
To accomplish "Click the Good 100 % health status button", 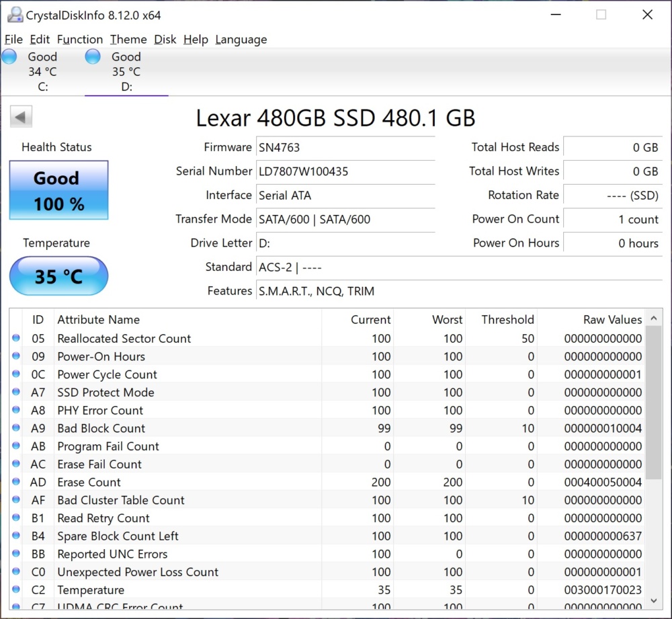I will coord(58,190).
